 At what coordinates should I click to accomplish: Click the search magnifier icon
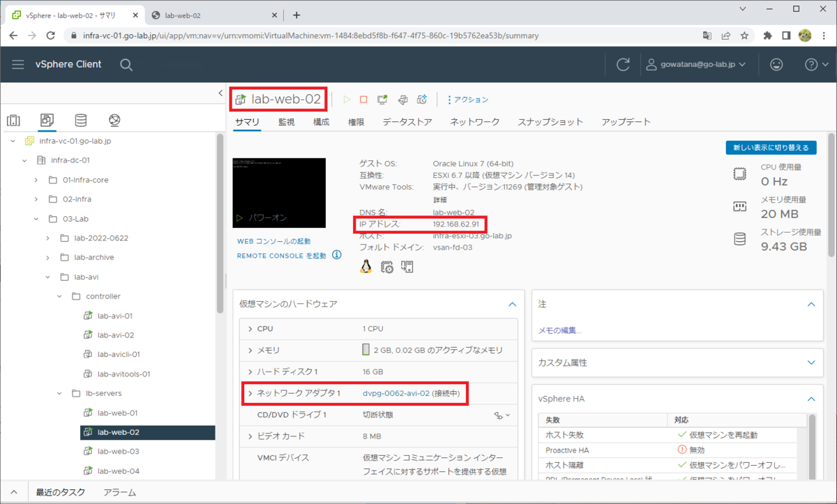point(126,64)
